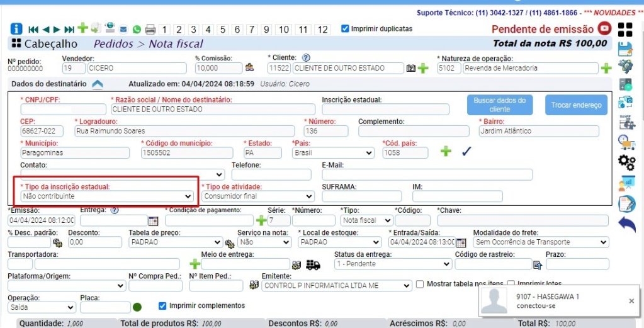Switch to tab number 11
Viewport: 644px width, 328px height.
point(303,30)
